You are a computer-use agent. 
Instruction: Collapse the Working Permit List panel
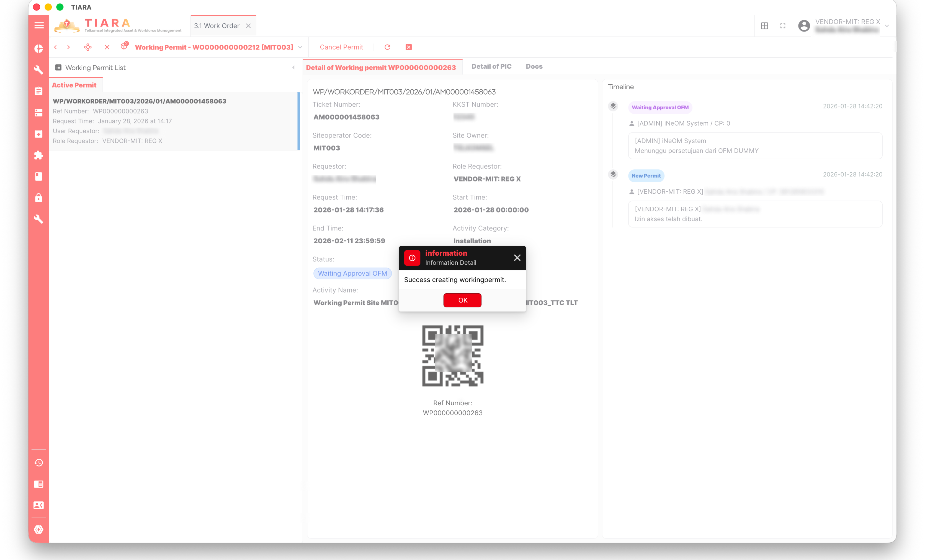point(293,68)
